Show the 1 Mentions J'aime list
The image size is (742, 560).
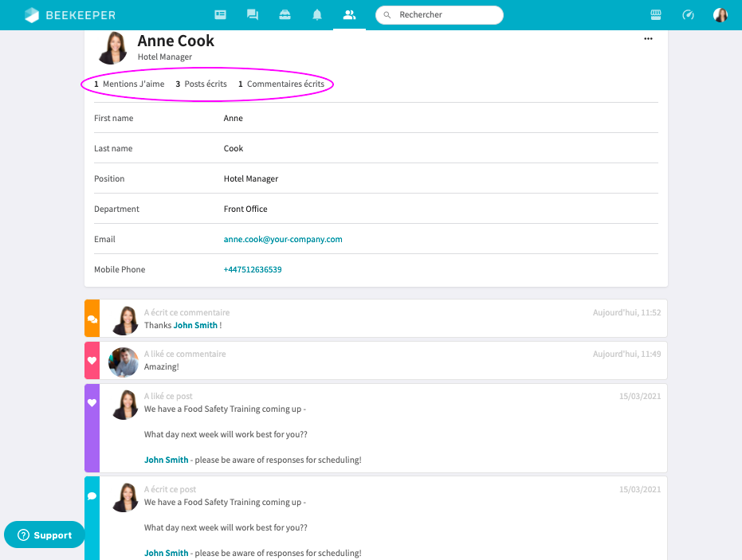pos(129,84)
